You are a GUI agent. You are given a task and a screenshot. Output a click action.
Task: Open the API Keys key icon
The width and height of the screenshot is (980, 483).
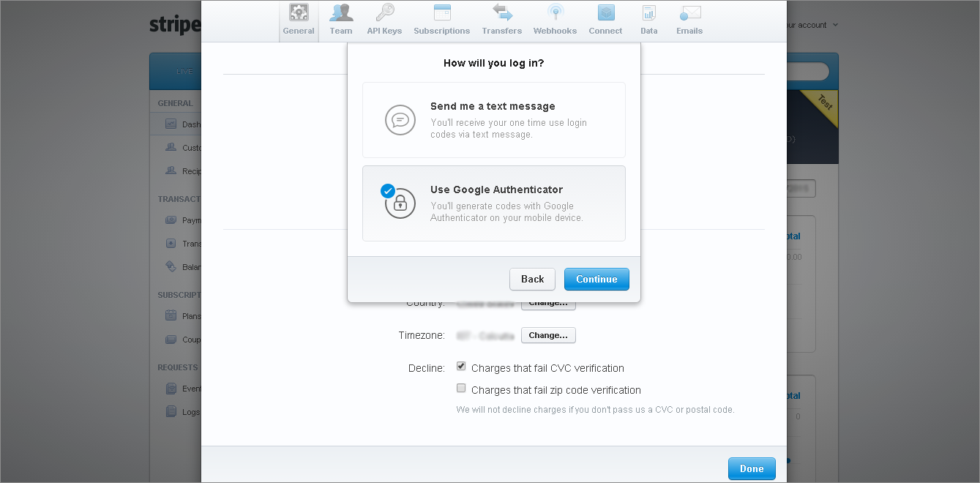384,12
